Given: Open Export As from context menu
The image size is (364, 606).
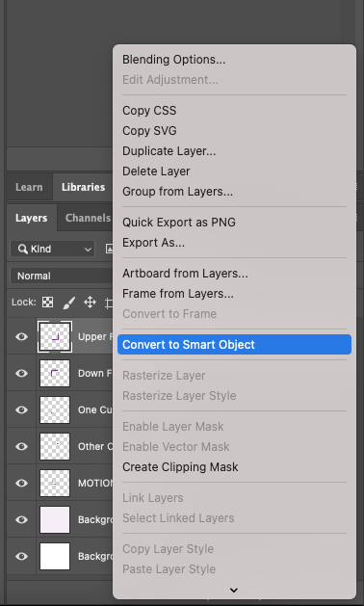Looking at the screenshot, I should [153, 243].
